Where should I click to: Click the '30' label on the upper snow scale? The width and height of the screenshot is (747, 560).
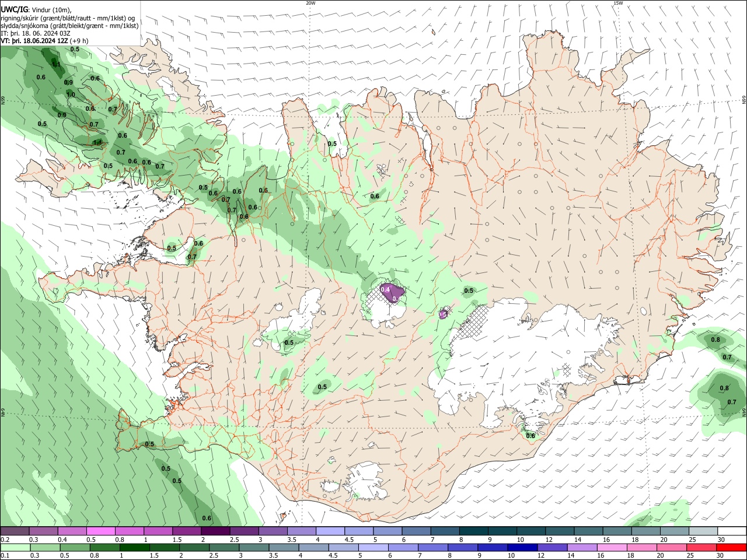click(721, 540)
